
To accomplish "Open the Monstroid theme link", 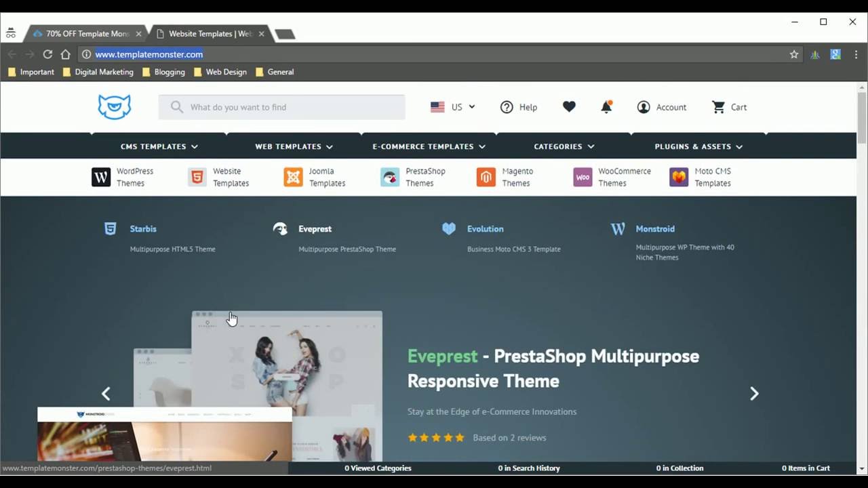I will click(x=655, y=229).
